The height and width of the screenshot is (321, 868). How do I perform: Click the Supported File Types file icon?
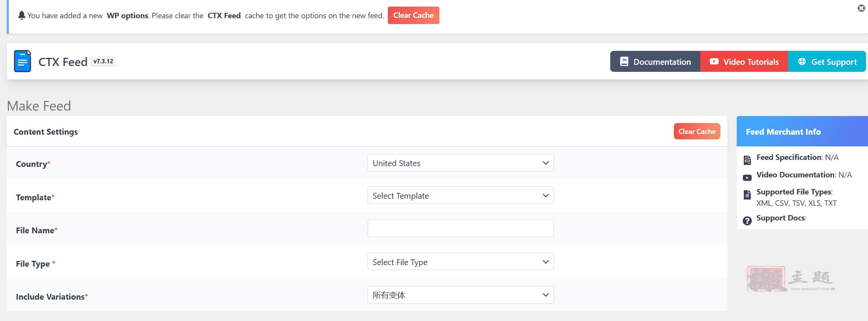pos(747,194)
